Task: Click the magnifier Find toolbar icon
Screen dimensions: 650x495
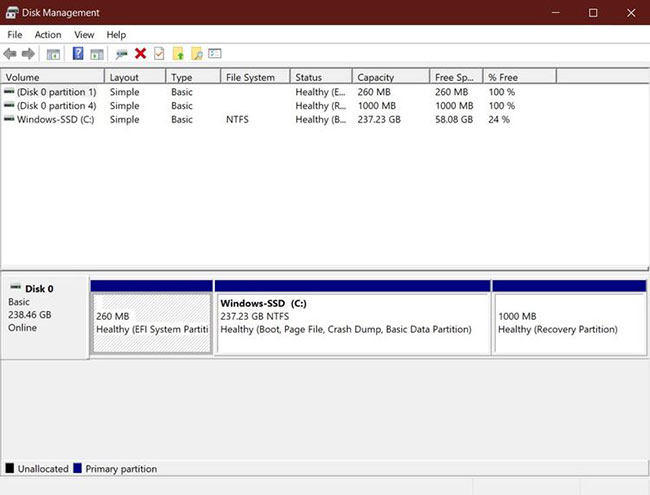Action: 196,54
